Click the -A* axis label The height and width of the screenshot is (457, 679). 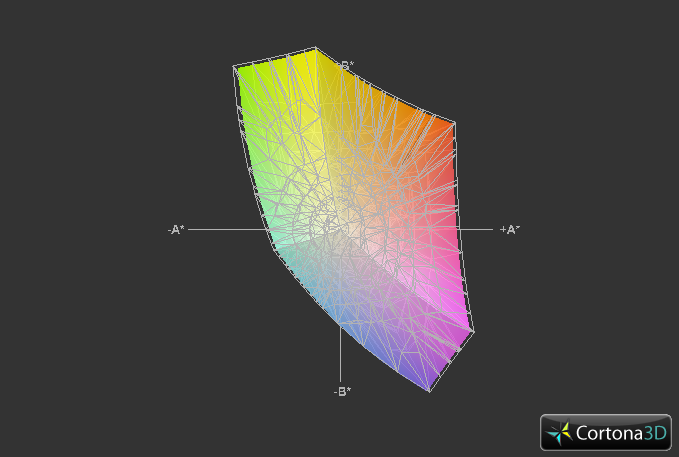(x=176, y=229)
